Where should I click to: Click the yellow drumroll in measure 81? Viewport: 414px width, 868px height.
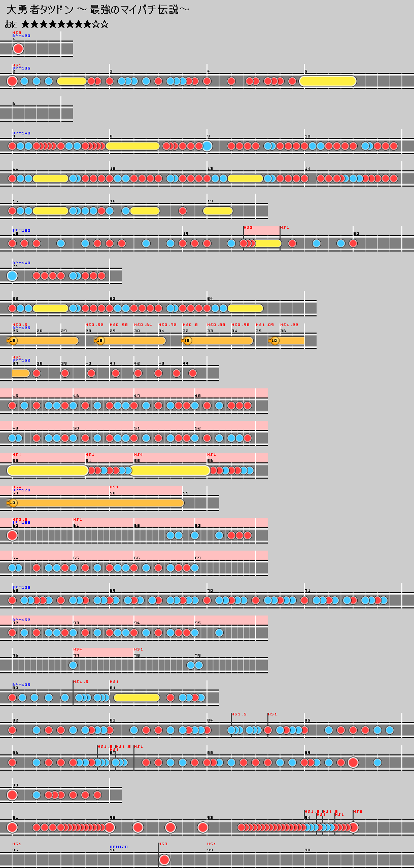136,698
